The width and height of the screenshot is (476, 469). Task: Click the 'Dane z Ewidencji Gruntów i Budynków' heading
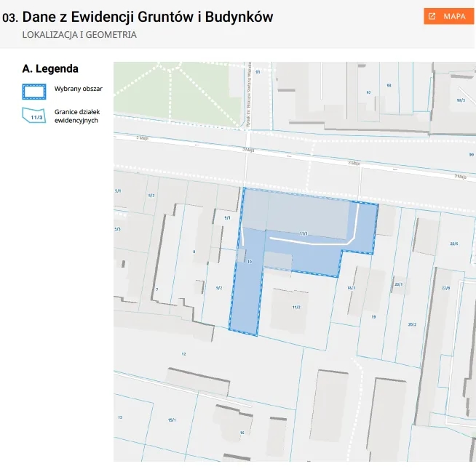click(x=147, y=16)
